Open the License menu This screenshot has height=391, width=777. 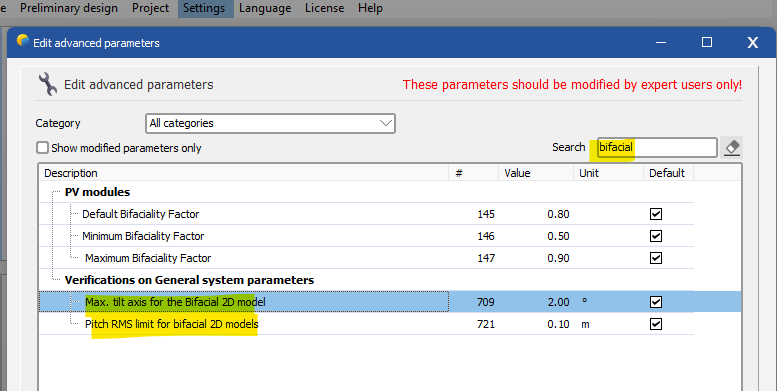pos(325,8)
